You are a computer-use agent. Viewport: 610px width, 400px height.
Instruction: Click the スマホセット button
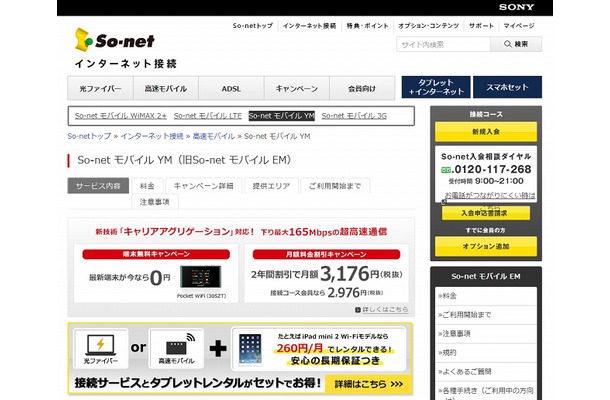[x=507, y=87]
